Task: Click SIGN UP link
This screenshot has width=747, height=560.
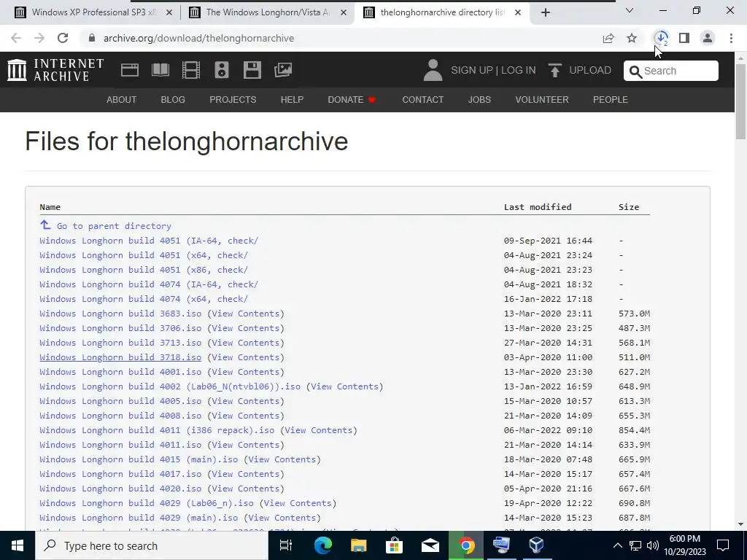Action: click(x=472, y=71)
